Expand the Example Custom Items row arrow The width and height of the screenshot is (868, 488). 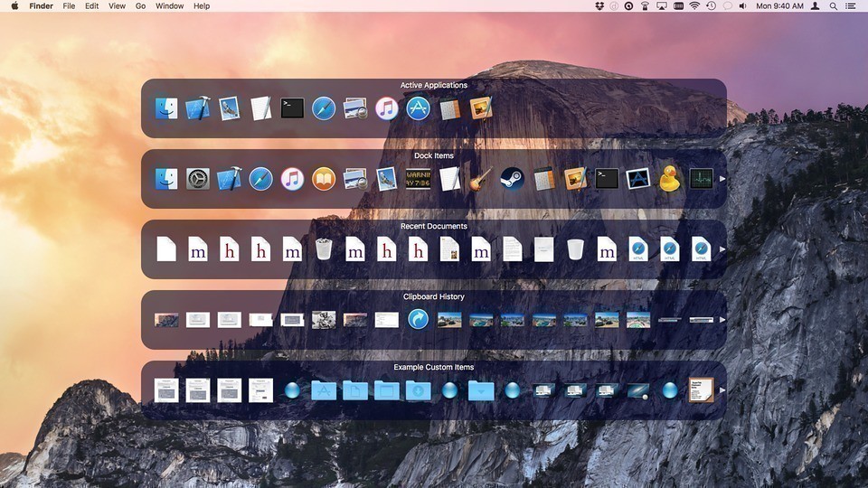coord(722,390)
